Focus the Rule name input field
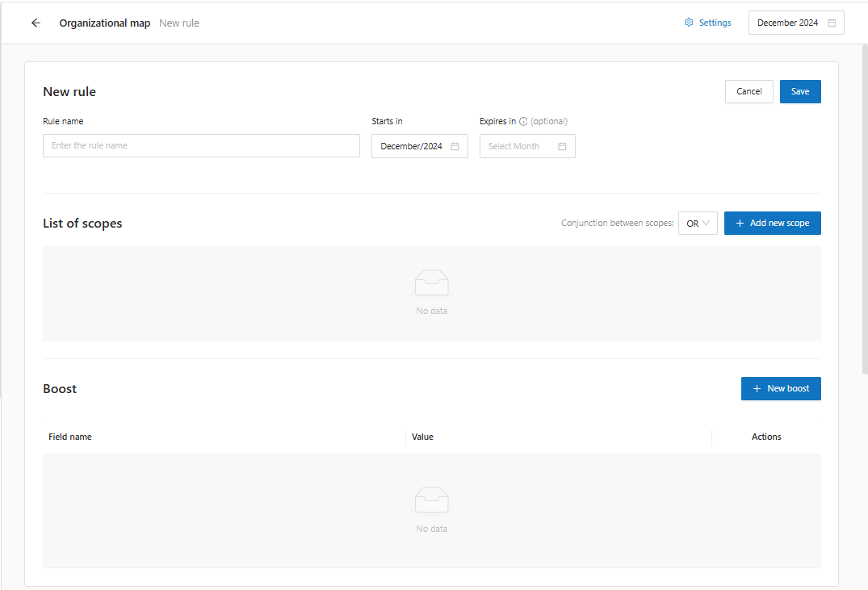868x590 pixels. pos(201,146)
